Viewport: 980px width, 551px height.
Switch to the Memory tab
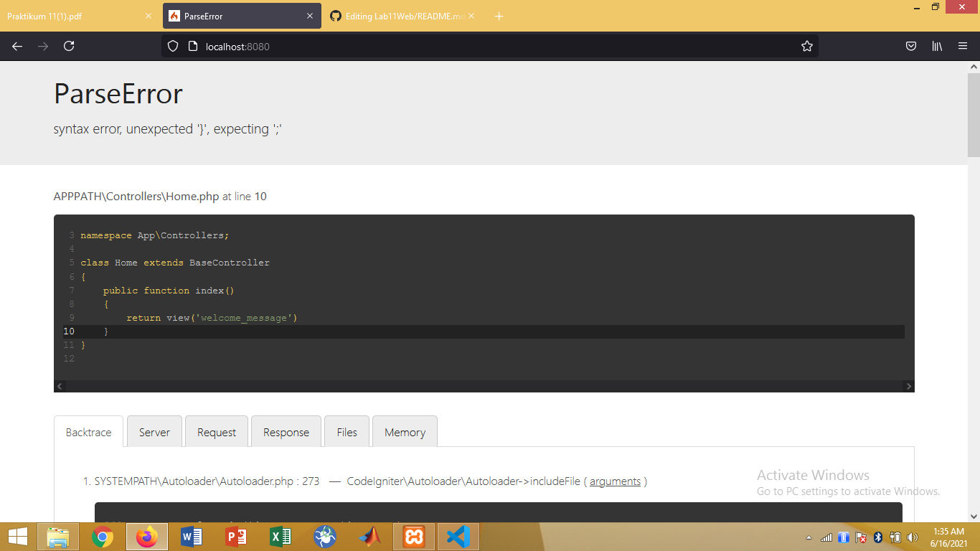pos(405,431)
